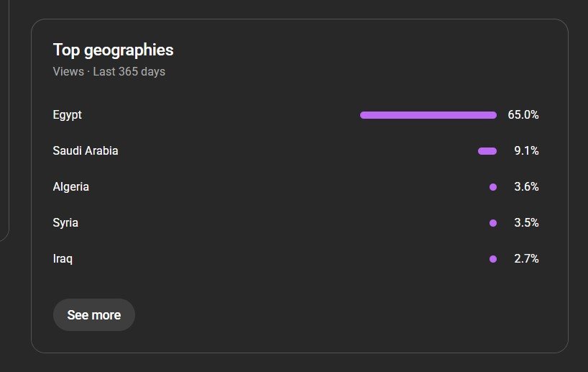Click the 9.1% value for Saudi Arabia

click(x=526, y=151)
